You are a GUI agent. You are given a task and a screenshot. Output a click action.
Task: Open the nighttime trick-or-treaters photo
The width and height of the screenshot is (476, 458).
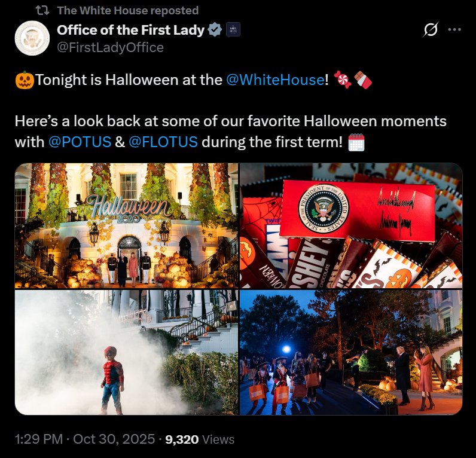pos(351,352)
